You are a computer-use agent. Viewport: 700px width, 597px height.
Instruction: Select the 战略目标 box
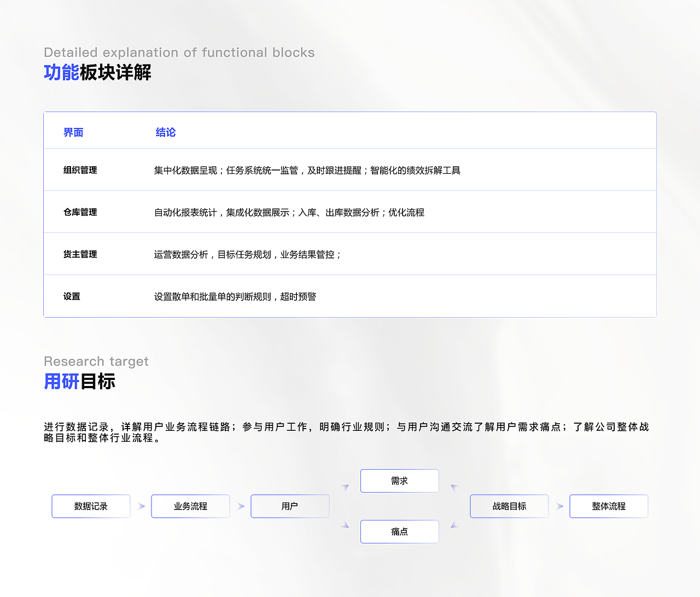(509, 506)
